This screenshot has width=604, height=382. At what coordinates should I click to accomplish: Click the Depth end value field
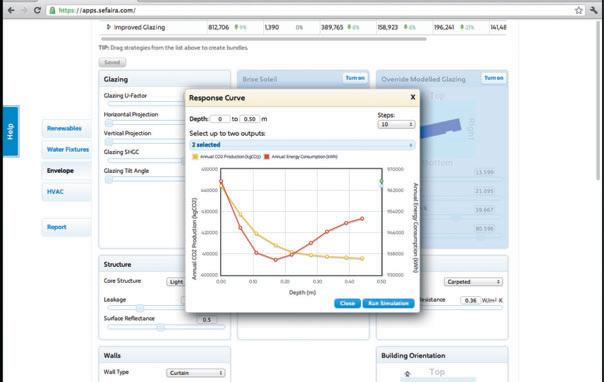pos(250,119)
